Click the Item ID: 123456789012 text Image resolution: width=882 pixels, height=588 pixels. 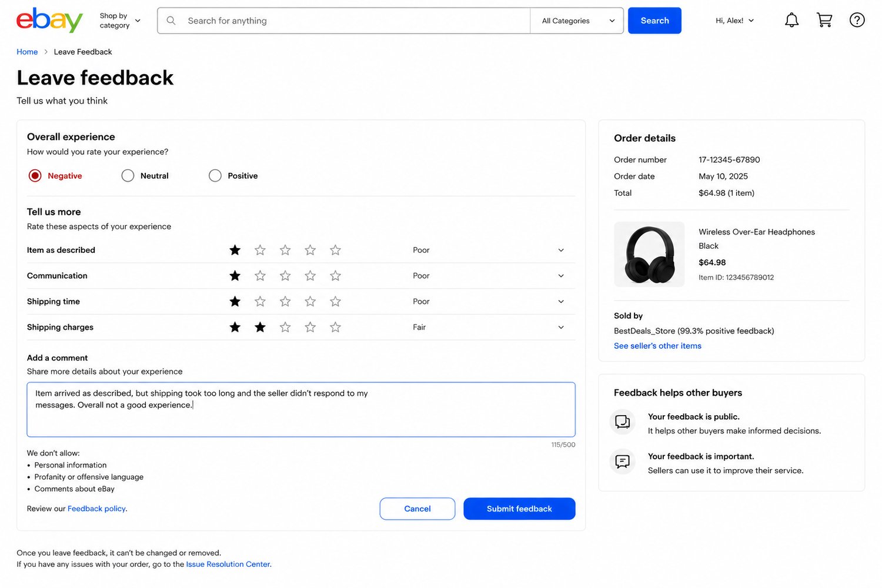736,278
